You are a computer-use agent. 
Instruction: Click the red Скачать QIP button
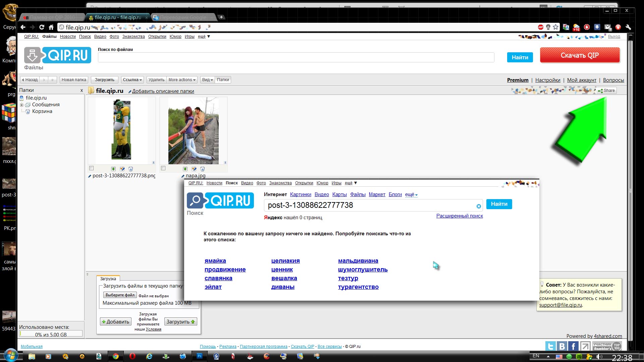coord(580,55)
